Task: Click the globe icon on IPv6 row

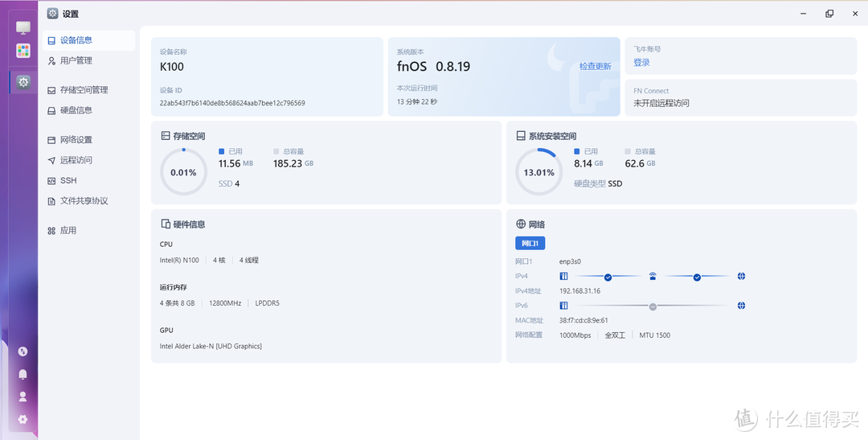Action: [x=741, y=306]
